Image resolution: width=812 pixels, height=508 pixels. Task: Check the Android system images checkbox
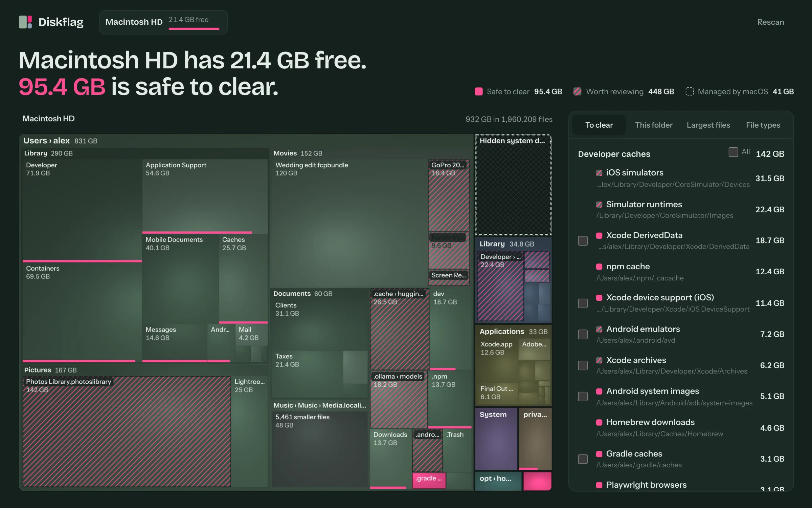583,397
